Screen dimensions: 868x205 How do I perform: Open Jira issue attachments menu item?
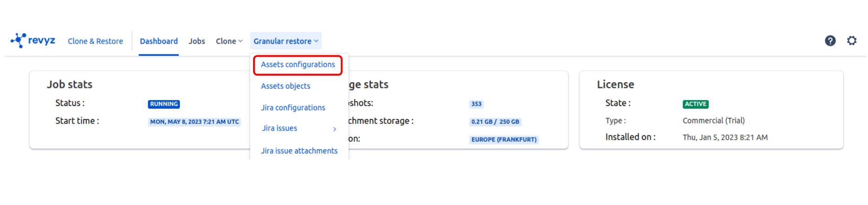tap(299, 151)
